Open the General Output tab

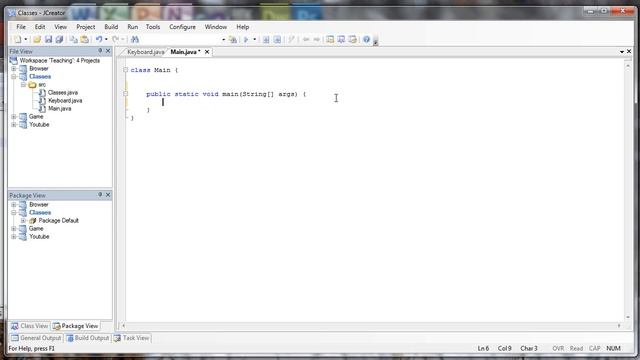tap(36, 338)
